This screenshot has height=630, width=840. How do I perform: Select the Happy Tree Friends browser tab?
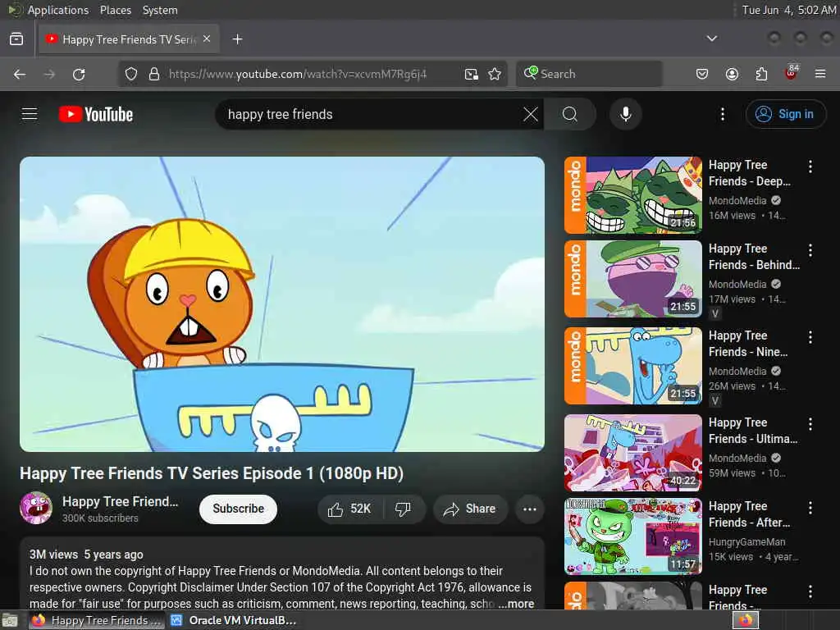[129, 39]
